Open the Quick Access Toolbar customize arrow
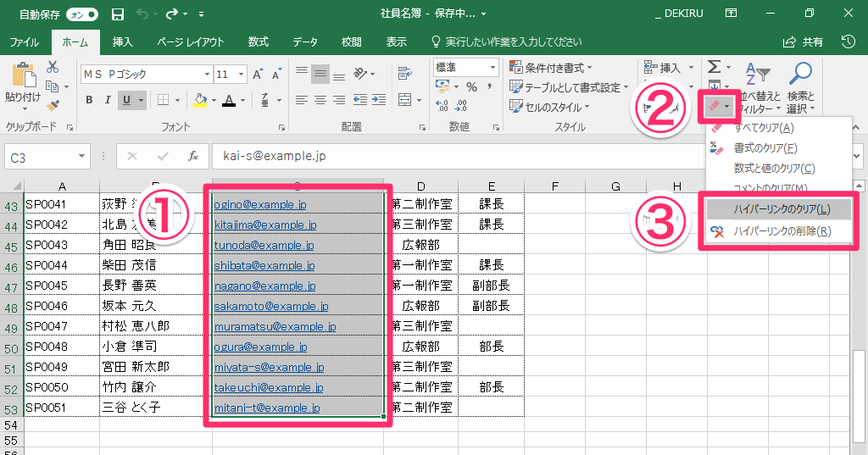The height and width of the screenshot is (455, 868). coord(201,14)
